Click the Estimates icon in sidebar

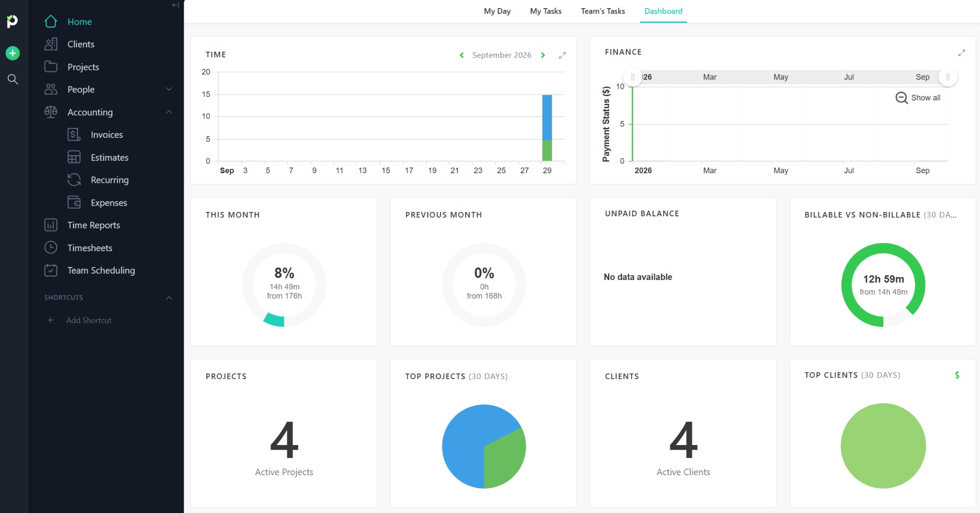(x=74, y=157)
